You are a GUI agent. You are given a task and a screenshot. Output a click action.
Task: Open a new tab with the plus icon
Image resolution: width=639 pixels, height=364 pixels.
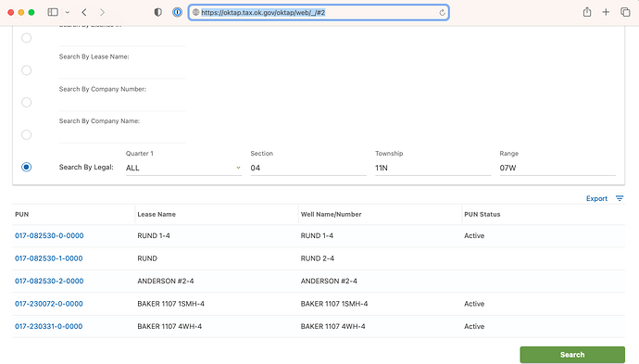click(x=606, y=12)
